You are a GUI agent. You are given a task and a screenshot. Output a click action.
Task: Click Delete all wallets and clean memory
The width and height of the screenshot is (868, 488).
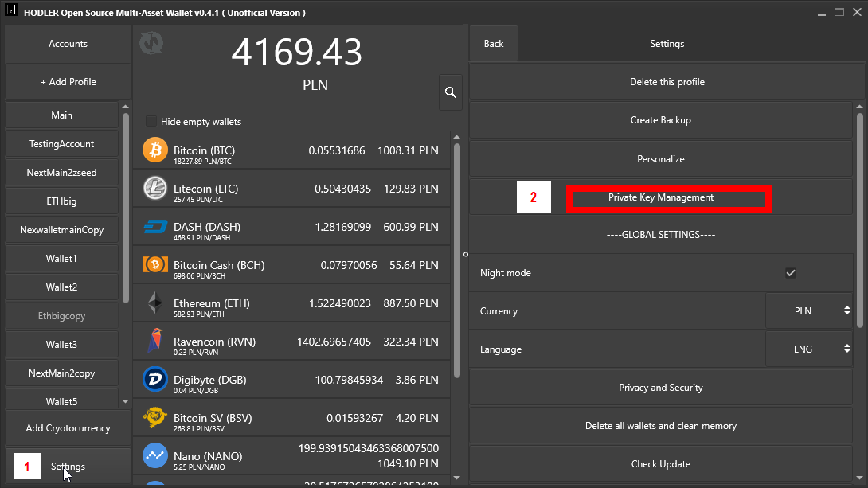[660, 425]
